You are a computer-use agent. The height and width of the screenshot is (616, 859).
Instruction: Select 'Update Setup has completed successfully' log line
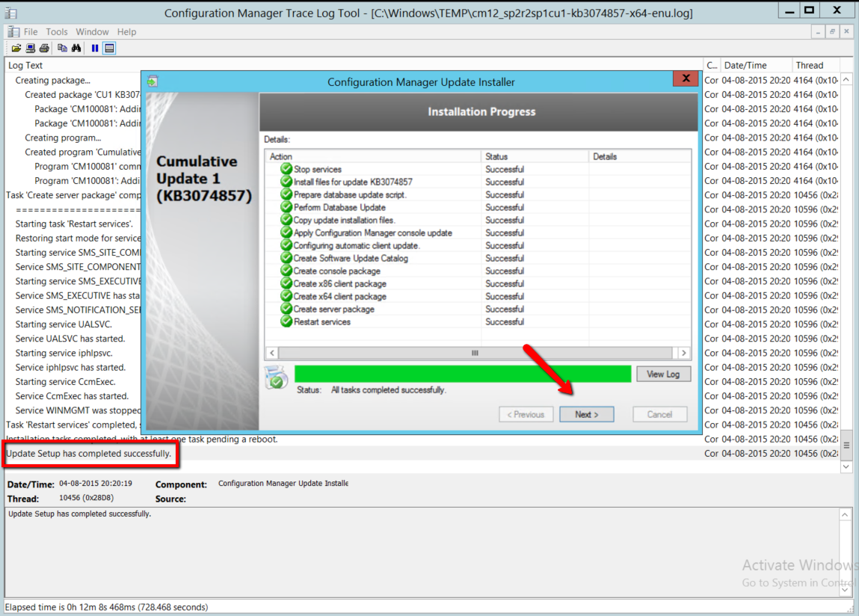point(89,454)
